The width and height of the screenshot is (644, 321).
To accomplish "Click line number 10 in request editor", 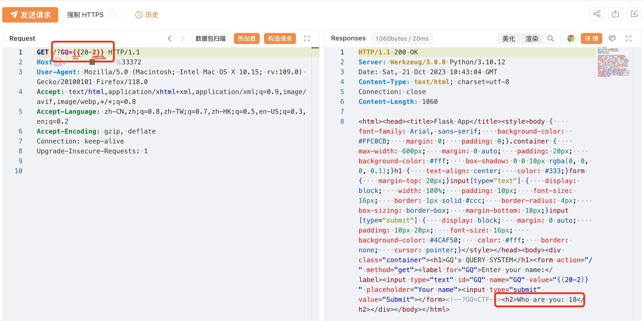I will [x=18, y=171].
